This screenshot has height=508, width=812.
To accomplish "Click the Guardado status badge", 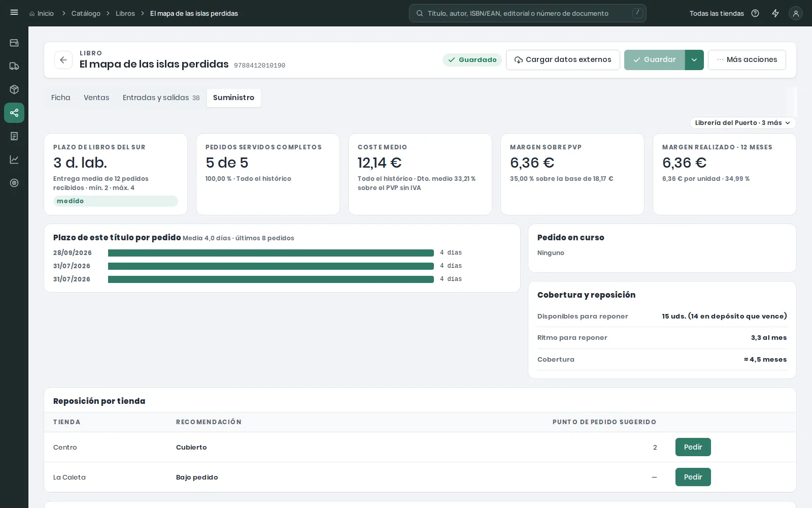I will [x=472, y=60].
